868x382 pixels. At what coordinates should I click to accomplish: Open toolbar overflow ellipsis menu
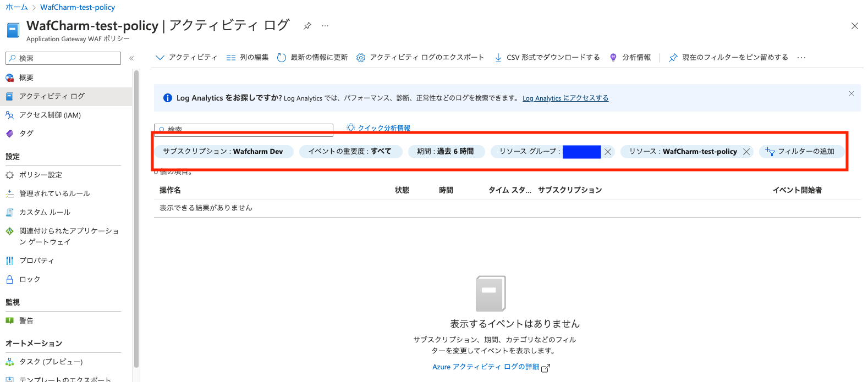[801, 57]
